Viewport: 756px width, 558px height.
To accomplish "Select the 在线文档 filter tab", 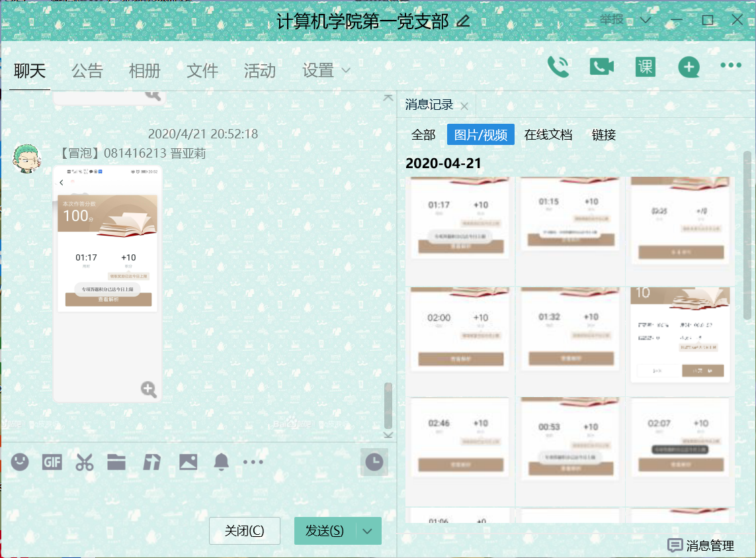I will pos(548,135).
